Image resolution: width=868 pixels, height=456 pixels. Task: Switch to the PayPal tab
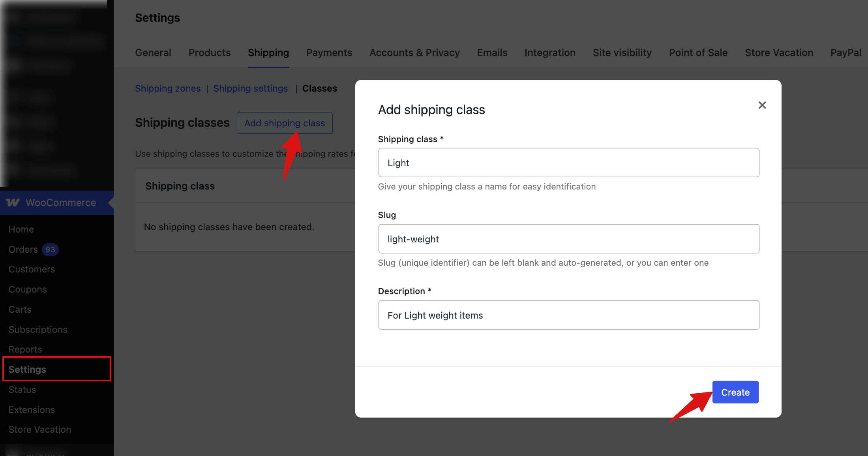coord(846,53)
